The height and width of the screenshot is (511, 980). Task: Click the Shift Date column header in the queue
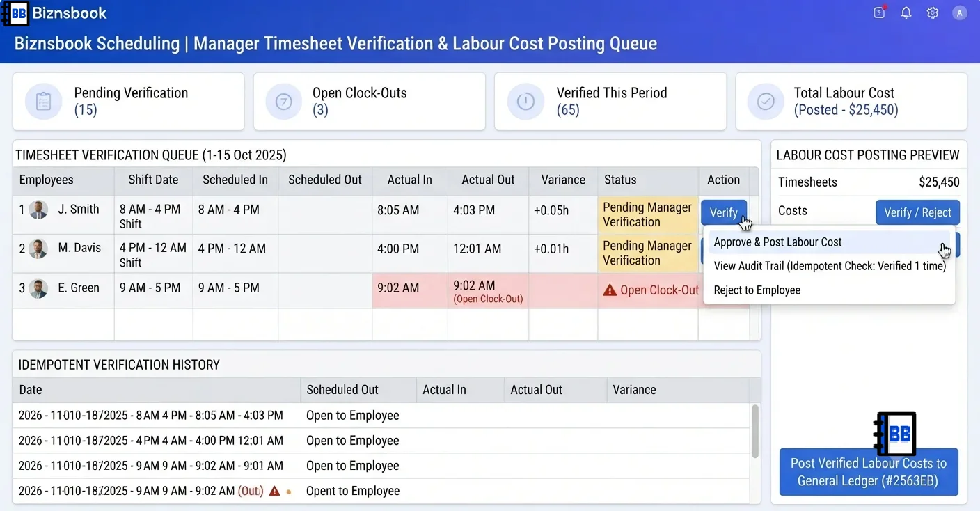(153, 180)
